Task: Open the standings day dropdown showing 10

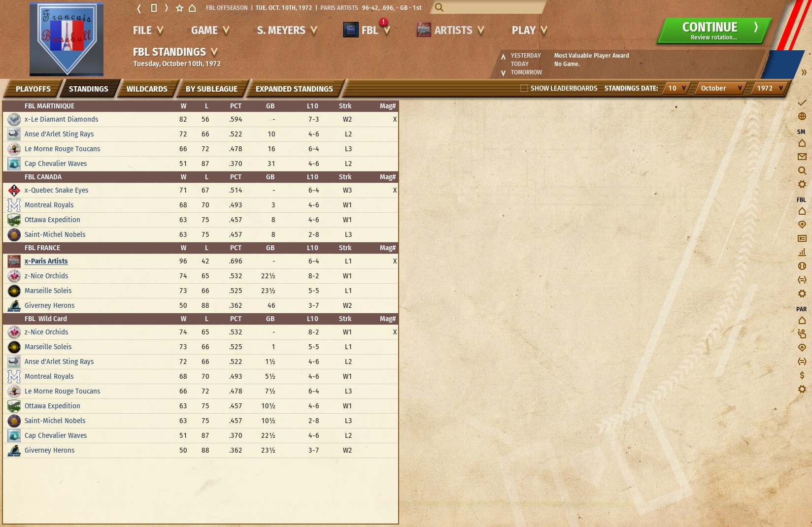Action: [677, 88]
